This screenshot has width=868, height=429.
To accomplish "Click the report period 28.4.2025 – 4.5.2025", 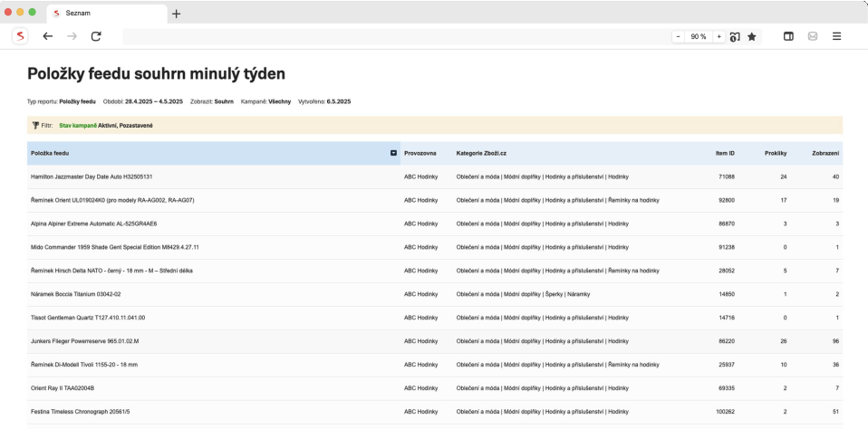I will click(154, 101).
